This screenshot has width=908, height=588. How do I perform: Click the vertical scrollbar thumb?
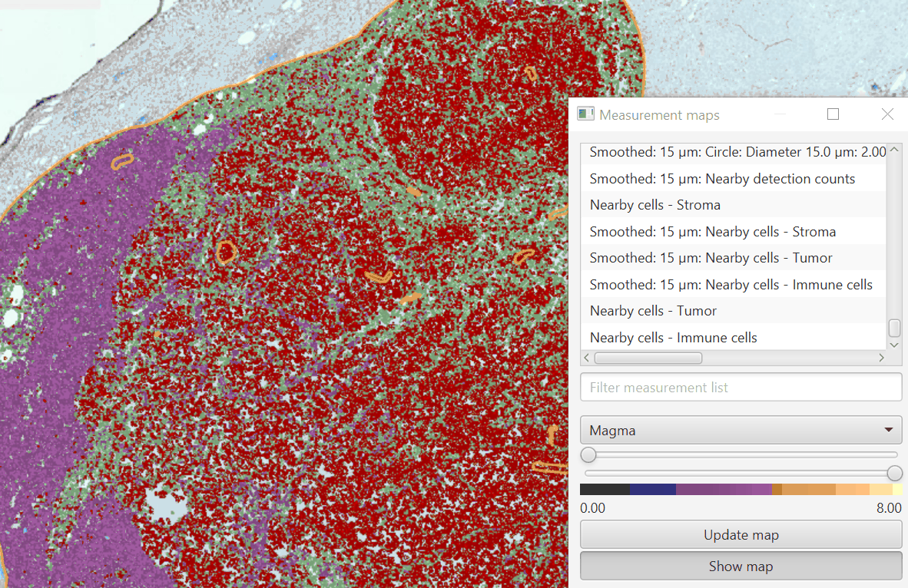coord(893,328)
